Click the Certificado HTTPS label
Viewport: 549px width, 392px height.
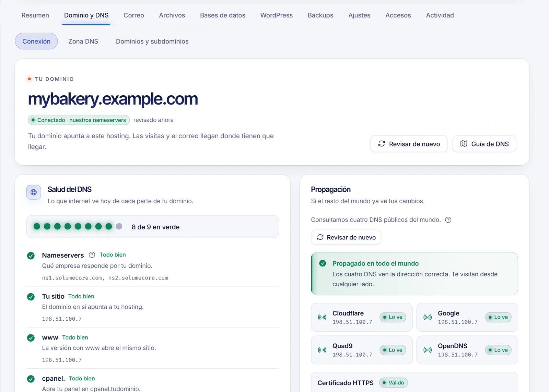[x=346, y=383]
